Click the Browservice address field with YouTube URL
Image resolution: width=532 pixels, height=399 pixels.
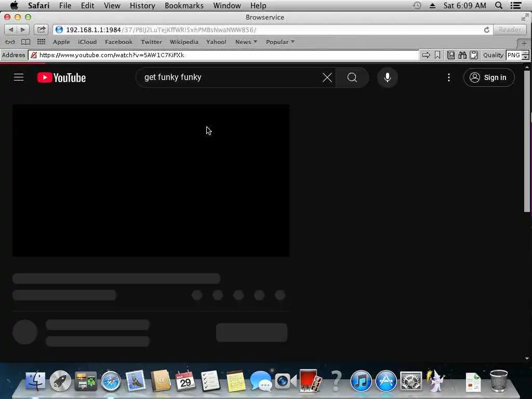click(224, 55)
